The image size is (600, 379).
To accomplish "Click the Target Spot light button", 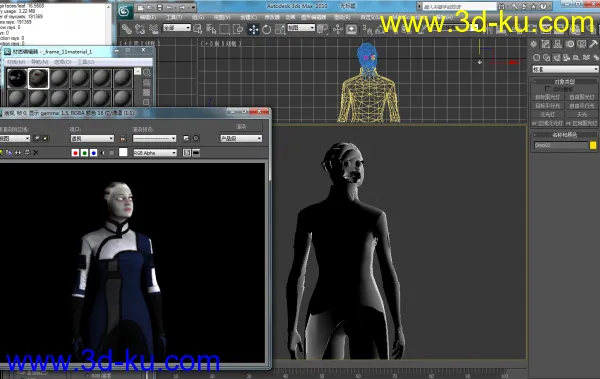I will click(x=548, y=97).
